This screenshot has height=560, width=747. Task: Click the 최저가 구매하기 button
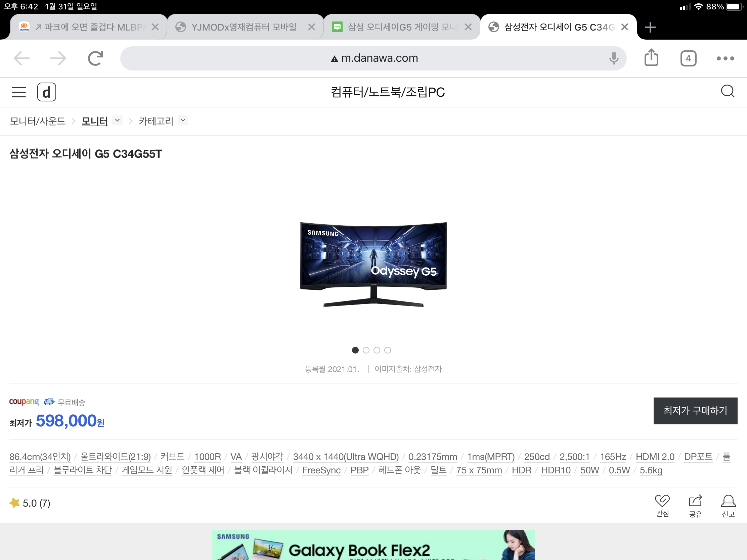695,411
